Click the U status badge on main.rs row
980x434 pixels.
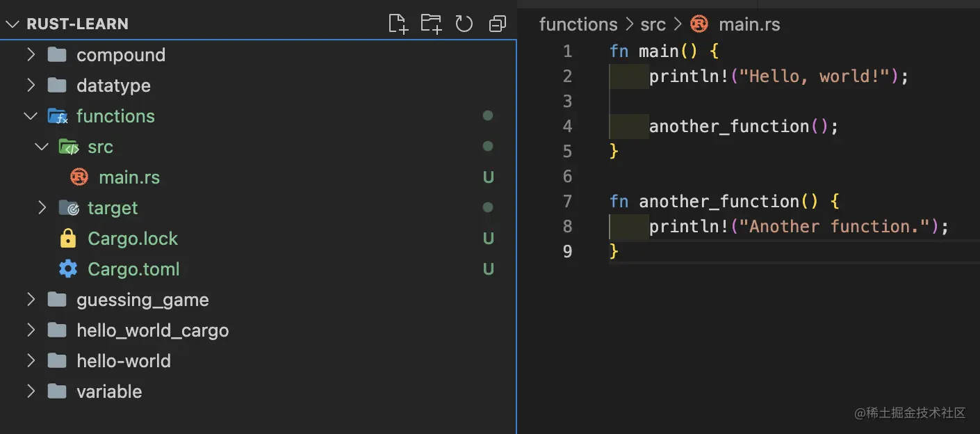point(489,177)
